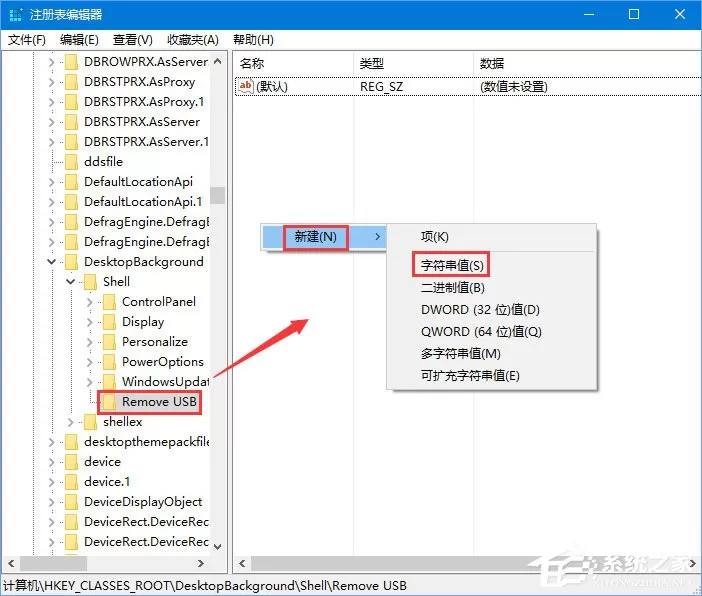This screenshot has width=702, height=596.
Task: Click folder icon of DeviceDisplayObject
Action: (72, 502)
